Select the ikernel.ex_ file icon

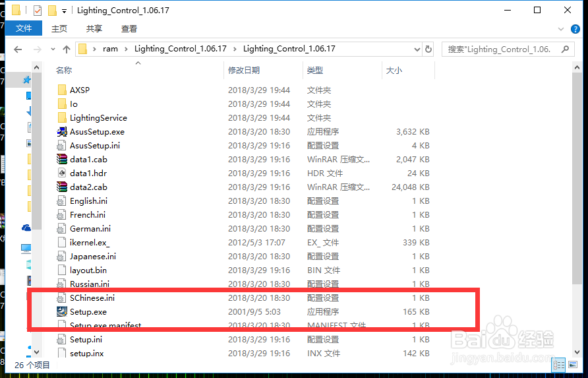[62, 243]
